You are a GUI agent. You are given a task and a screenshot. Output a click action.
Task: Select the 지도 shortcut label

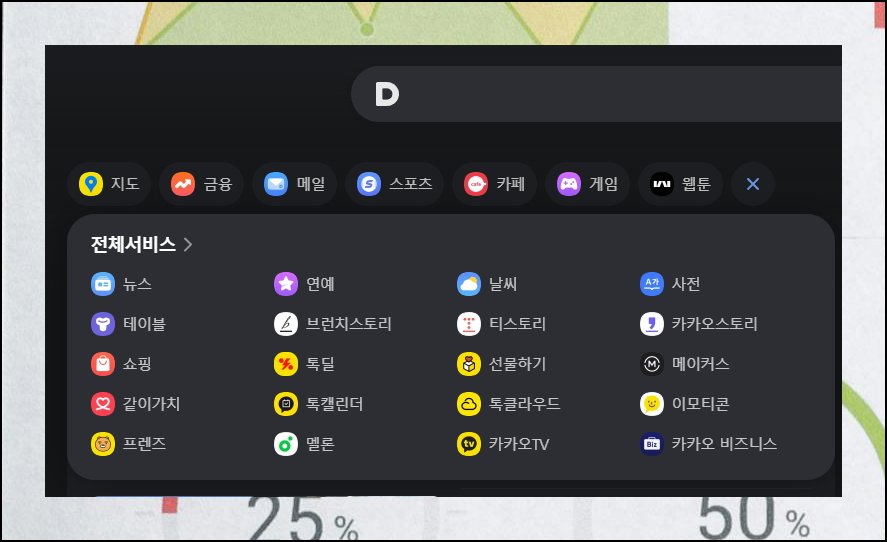(x=125, y=184)
